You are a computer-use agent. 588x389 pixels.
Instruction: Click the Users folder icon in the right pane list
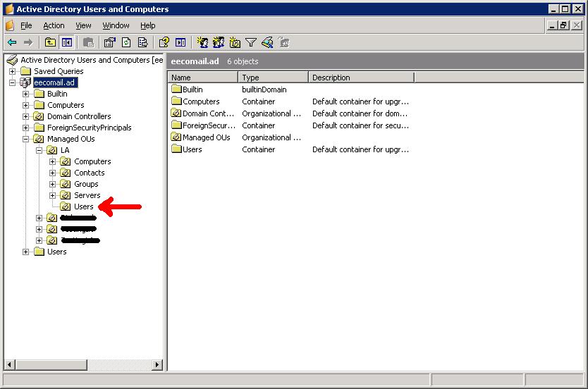tap(176, 149)
